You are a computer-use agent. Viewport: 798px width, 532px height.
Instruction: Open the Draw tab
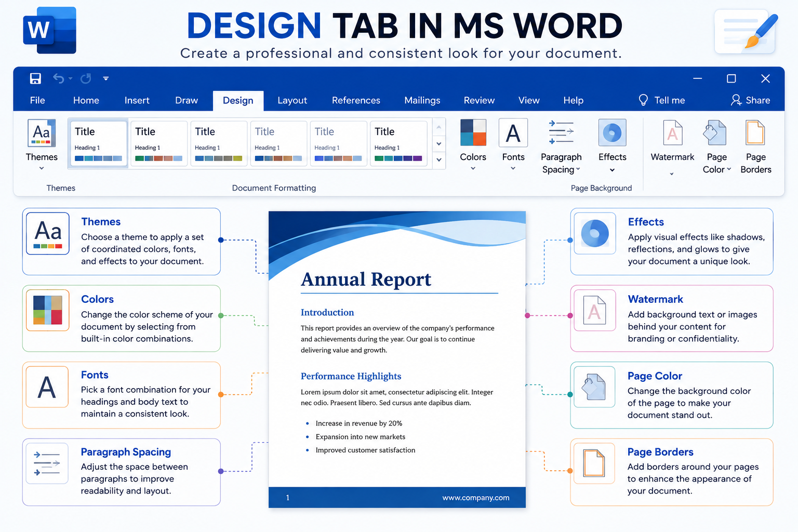pos(187,100)
